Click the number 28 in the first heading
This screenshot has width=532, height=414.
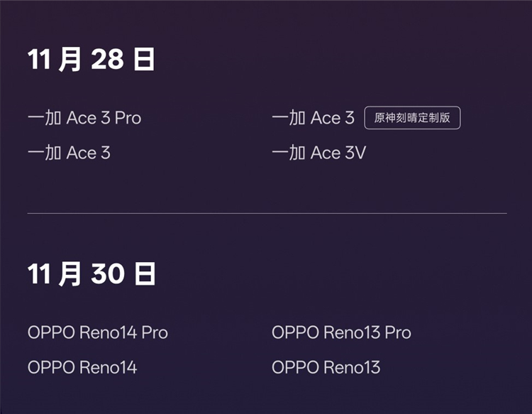108,60
